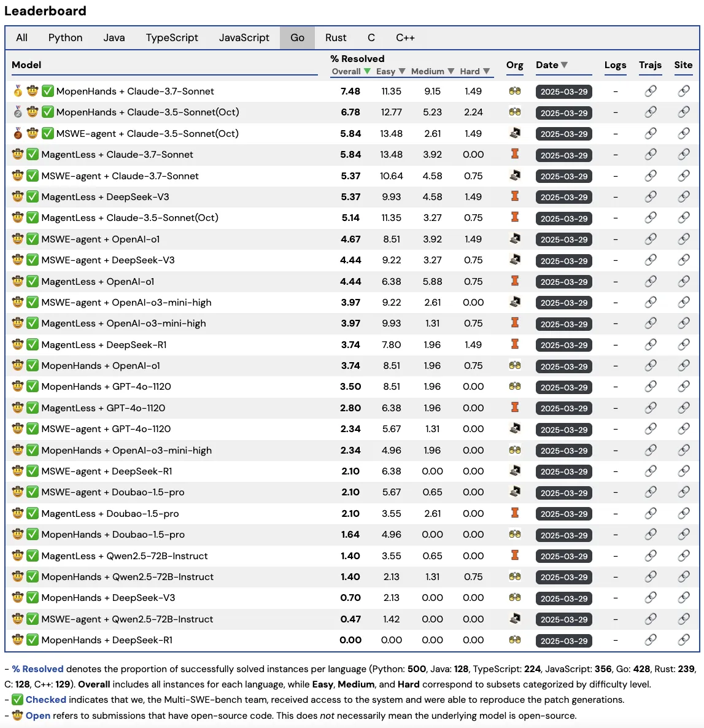
Task: Follow the % Resolved footnote link
Action: pyautogui.click(x=37, y=669)
